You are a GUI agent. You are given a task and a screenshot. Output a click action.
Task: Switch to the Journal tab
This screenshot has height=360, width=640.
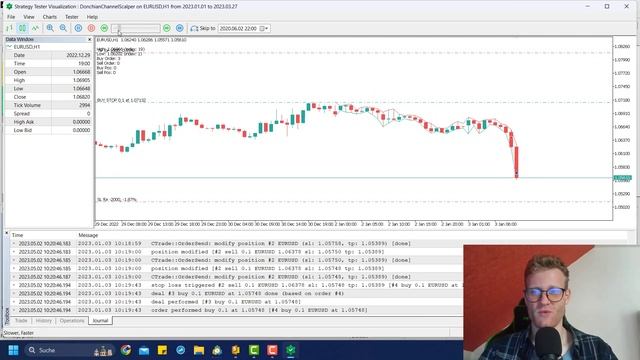tap(100, 321)
